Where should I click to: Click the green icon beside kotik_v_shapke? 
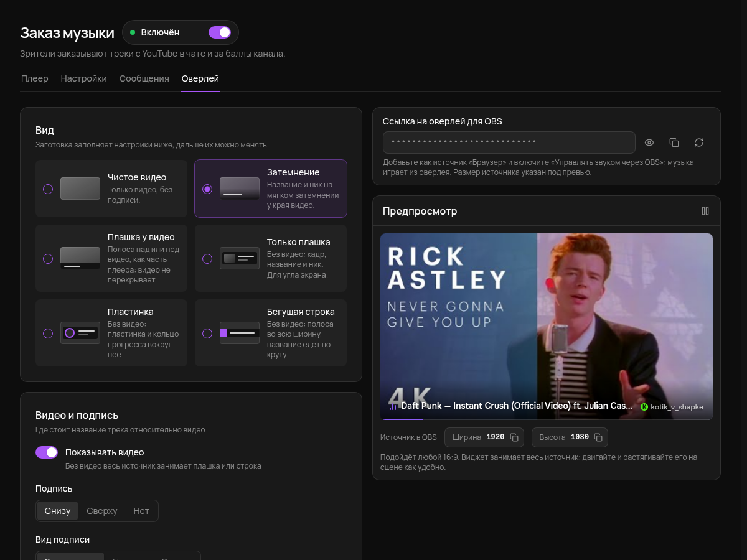click(x=644, y=407)
